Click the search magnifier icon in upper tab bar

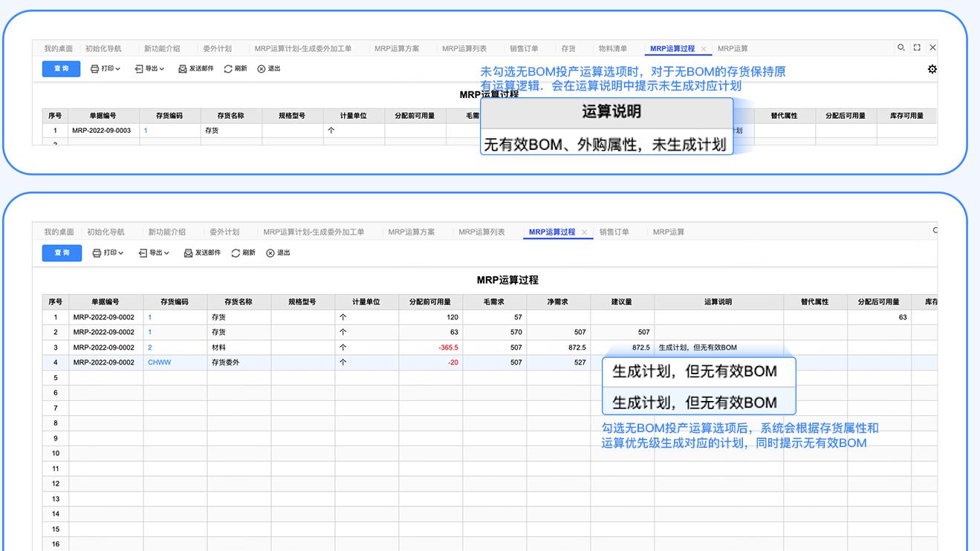[901, 48]
